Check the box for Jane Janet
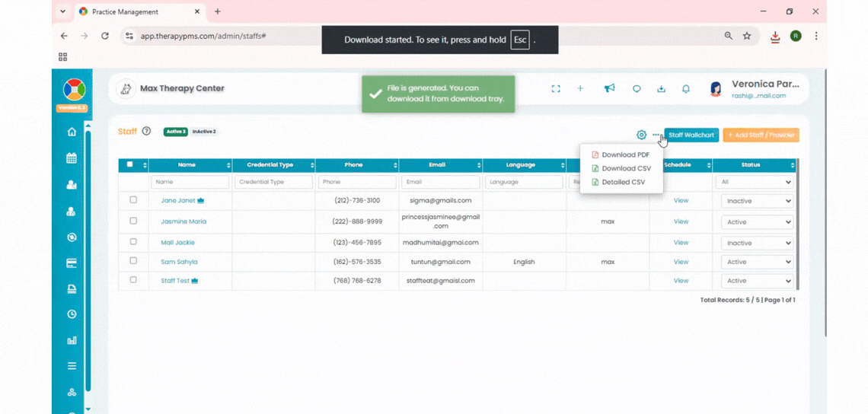This screenshot has height=414, width=868. 133,200
